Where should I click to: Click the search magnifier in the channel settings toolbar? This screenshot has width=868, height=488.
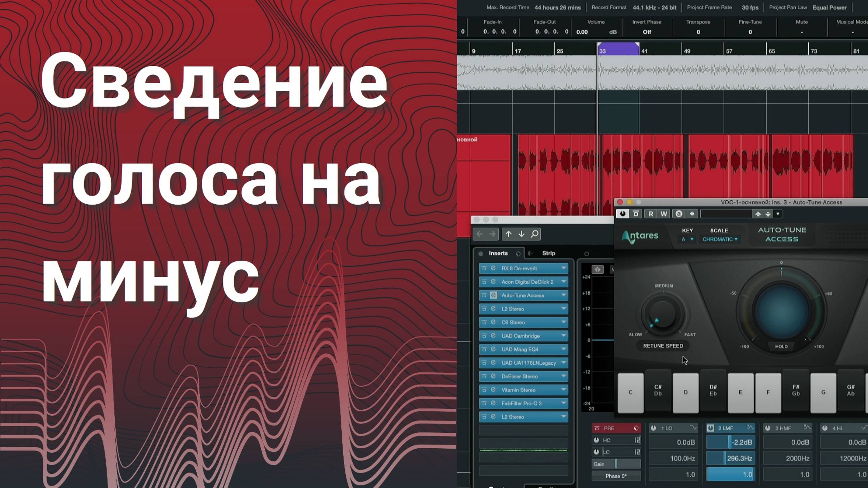point(534,234)
